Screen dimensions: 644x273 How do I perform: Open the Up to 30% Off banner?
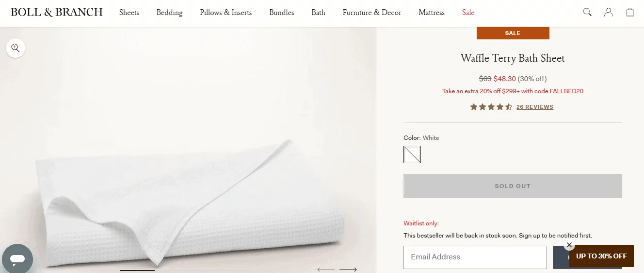click(601, 256)
